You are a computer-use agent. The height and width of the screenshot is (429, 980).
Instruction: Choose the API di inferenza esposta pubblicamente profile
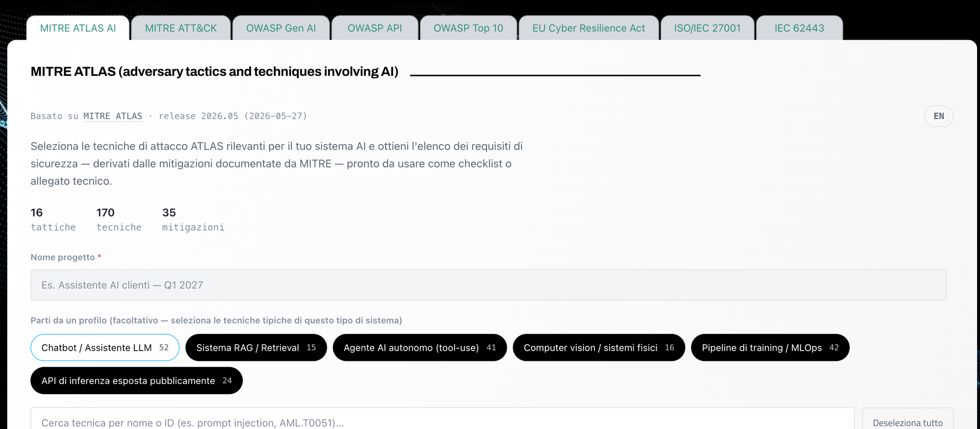(136, 381)
